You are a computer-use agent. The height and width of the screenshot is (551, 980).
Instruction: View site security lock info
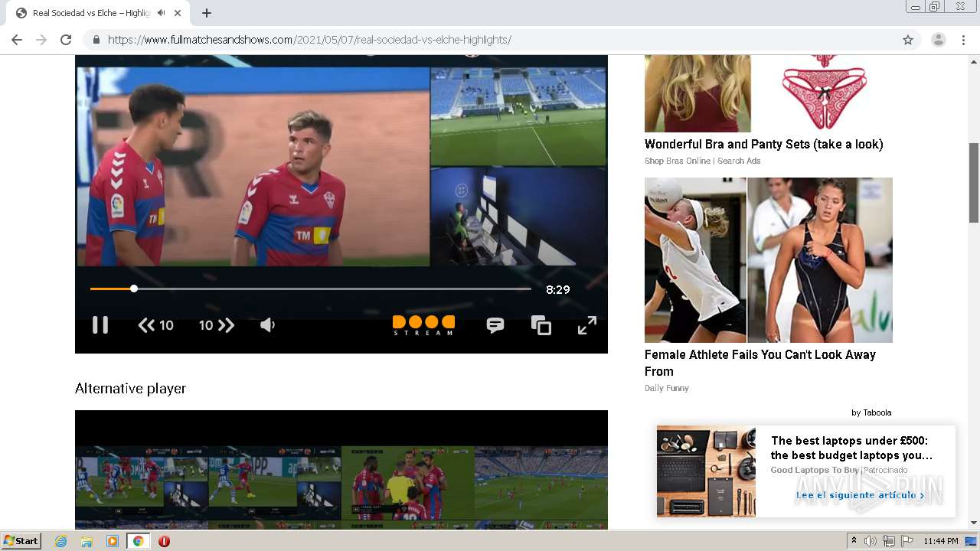click(96, 40)
